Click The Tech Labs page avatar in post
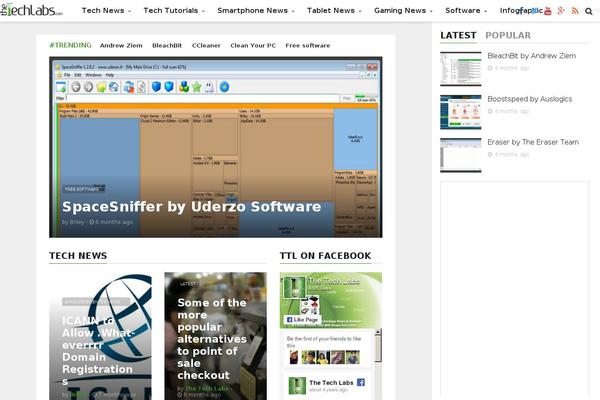The image size is (600, 400). coord(297,385)
